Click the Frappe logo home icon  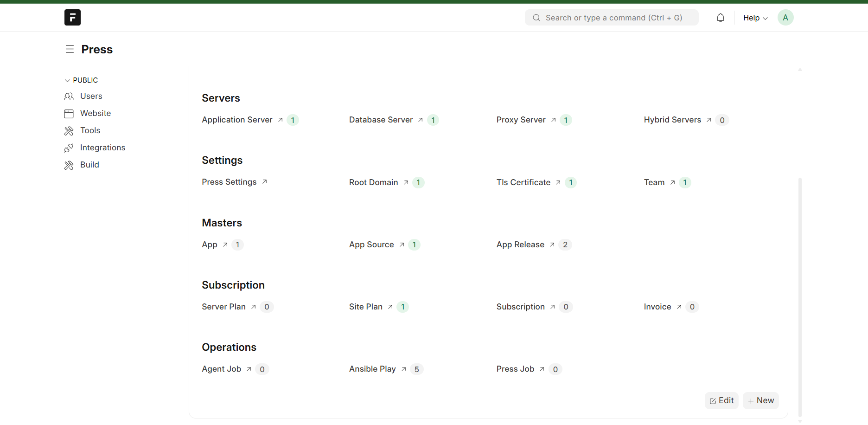(x=72, y=18)
